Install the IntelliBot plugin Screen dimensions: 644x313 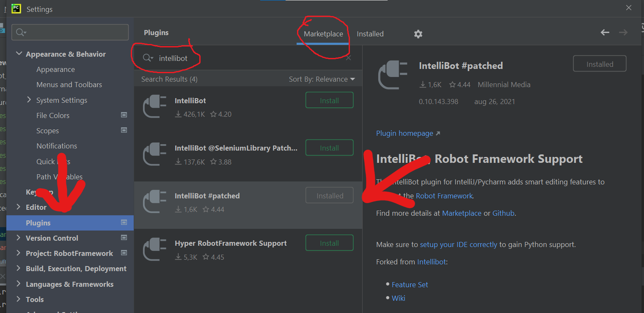tap(329, 101)
